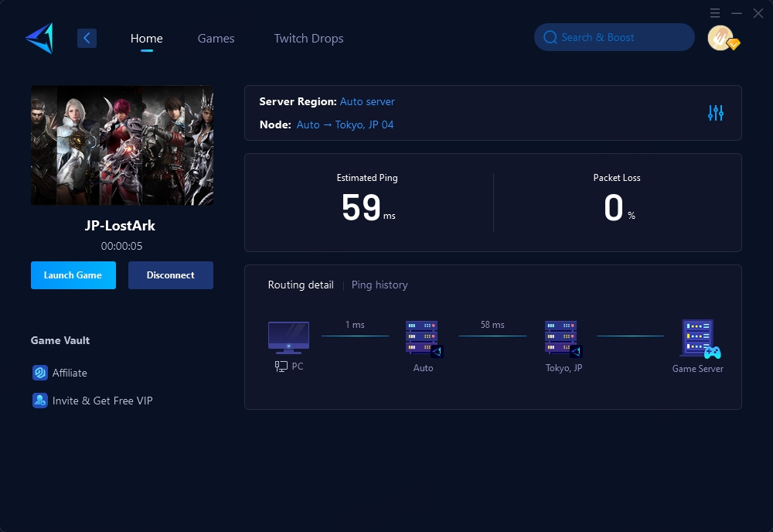Open the Twitch Drops tab
773x532 pixels.
tap(308, 39)
